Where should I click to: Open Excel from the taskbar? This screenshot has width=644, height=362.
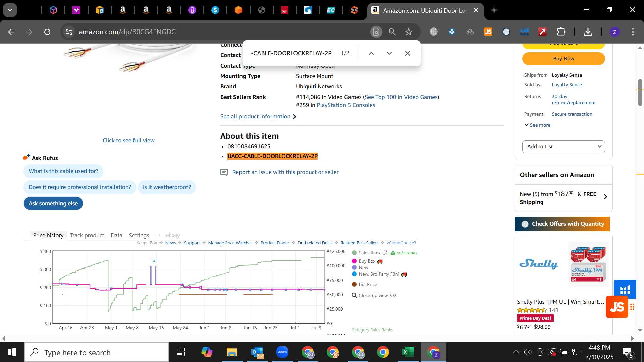tap(408, 352)
